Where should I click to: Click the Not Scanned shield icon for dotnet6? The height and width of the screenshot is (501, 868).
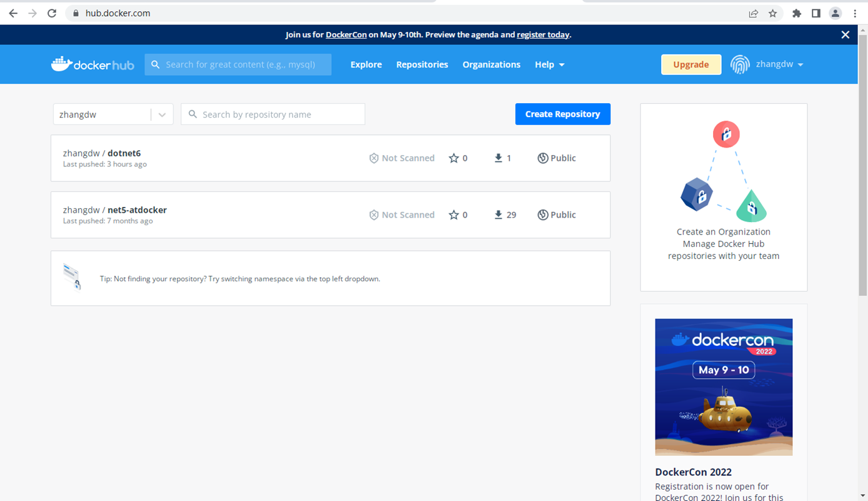(374, 158)
